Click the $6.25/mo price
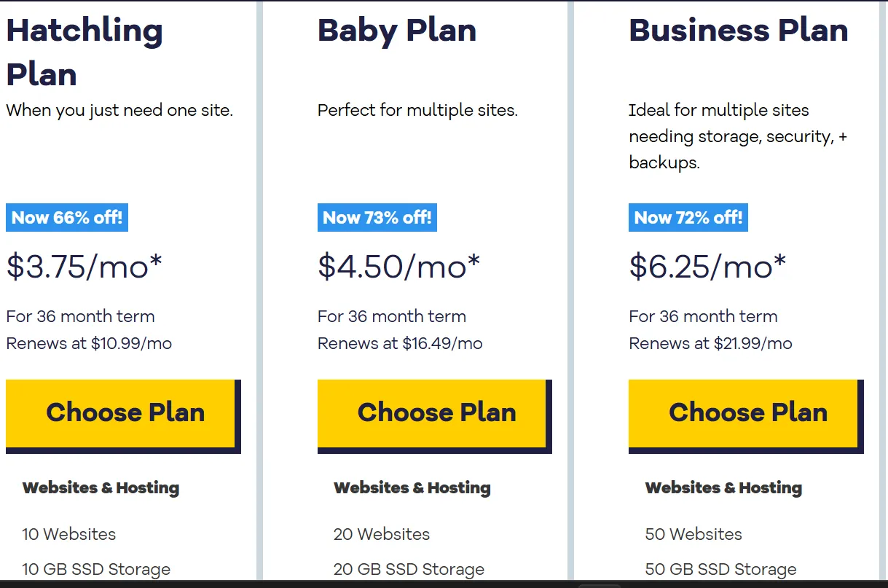Screen dimensions: 888x588 point(707,267)
